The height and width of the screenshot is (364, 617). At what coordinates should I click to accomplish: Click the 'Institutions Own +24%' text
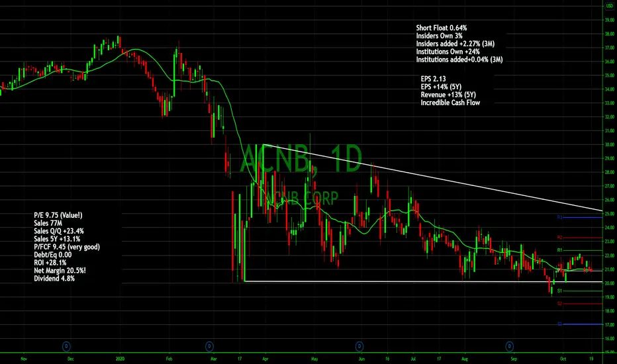point(448,52)
